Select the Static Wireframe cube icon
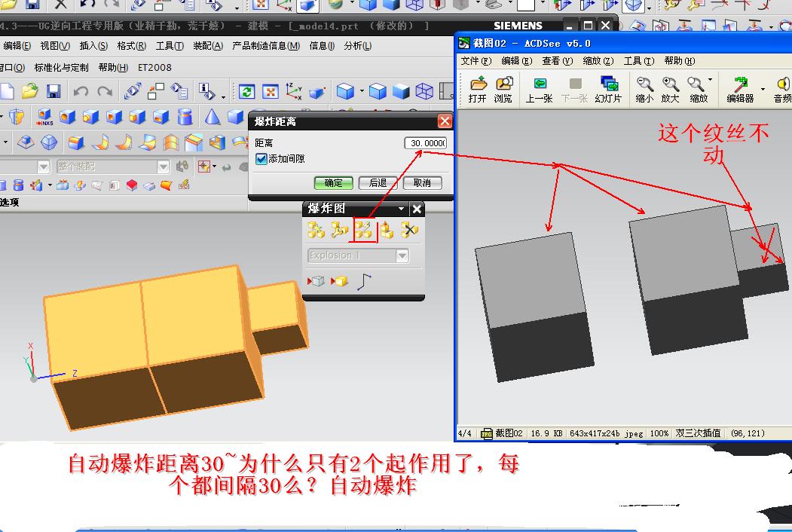792x532 pixels. click(x=424, y=91)
